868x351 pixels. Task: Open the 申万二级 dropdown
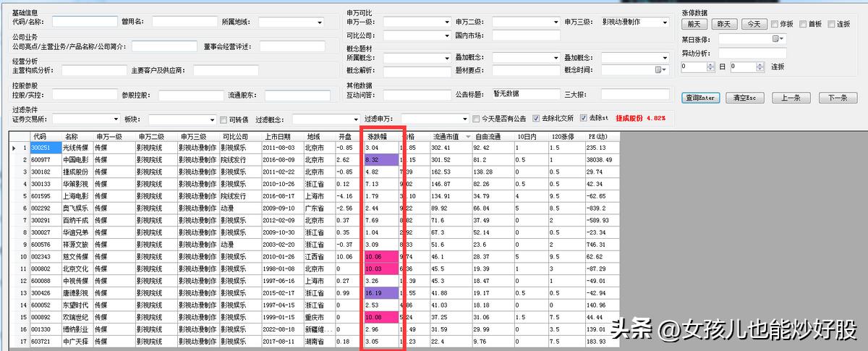555,22
